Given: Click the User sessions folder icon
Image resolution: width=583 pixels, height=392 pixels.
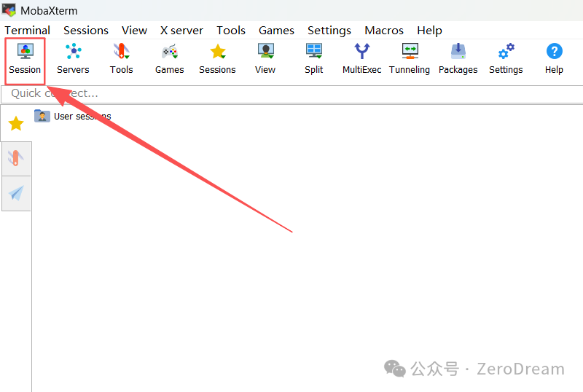Looking at the screenshot, I should coord(42,116).
